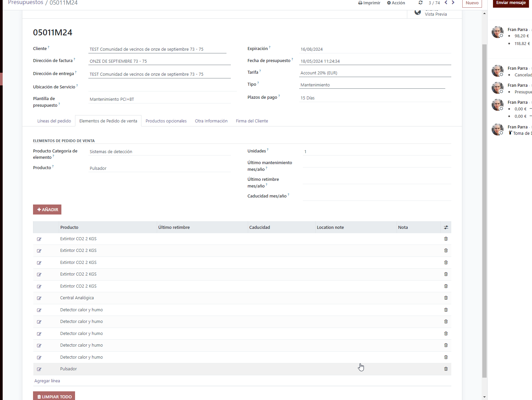The height and width of the screenshot is (400, 532).
Task: Click Agregar línea link
Action: point(47,381)
